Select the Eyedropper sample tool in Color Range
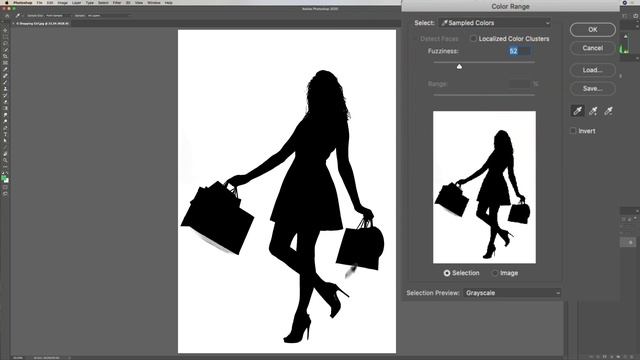640x360 pixels. tap(577, 111)
